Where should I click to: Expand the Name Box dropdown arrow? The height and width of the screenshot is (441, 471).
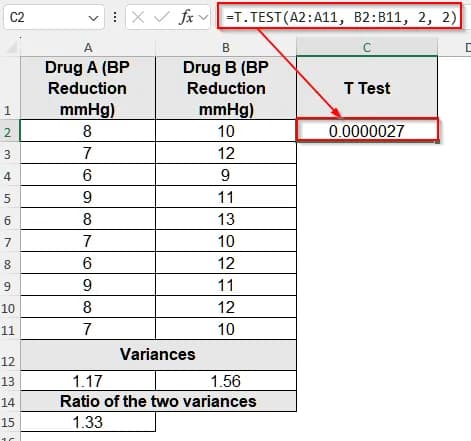(x=93, y=17)
